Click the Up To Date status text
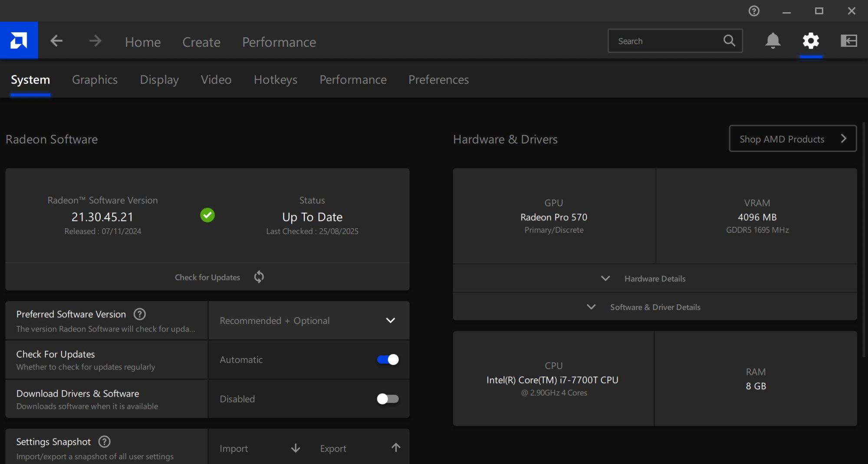The height and width of the screenshot is (464, 868). [312, 217]
